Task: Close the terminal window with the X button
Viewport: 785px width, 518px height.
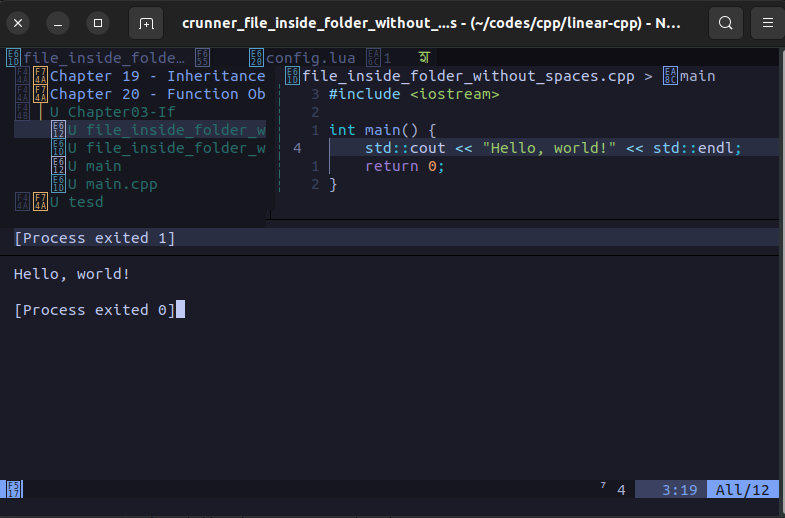Action: 18,23
